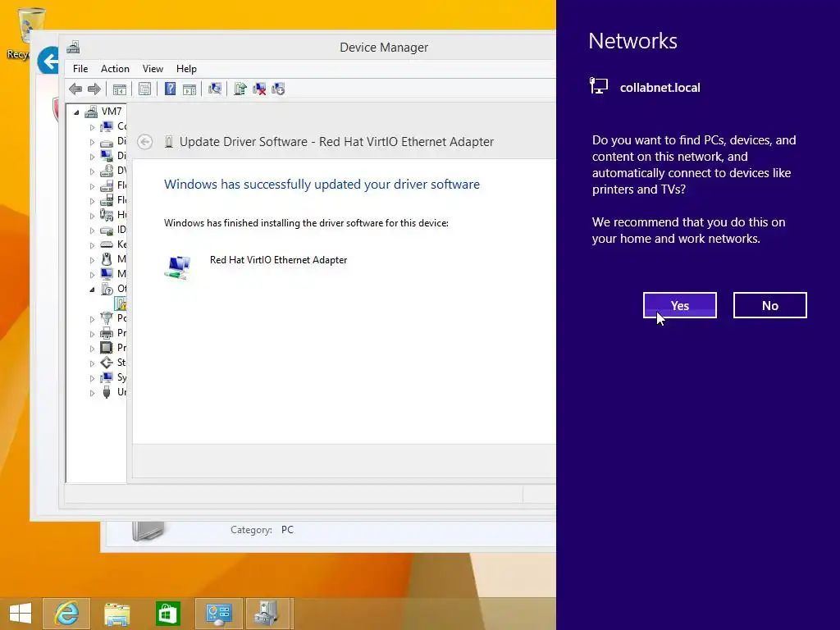
Task: Click the Forward arrow in Device Manager toolbar
Action: pyautogui.click(x=94, y=89)
